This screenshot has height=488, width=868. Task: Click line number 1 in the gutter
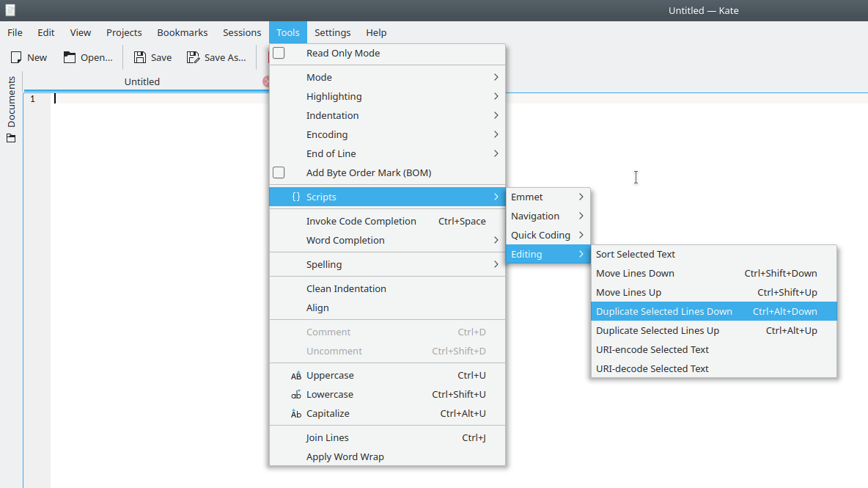tap(32, 99)
